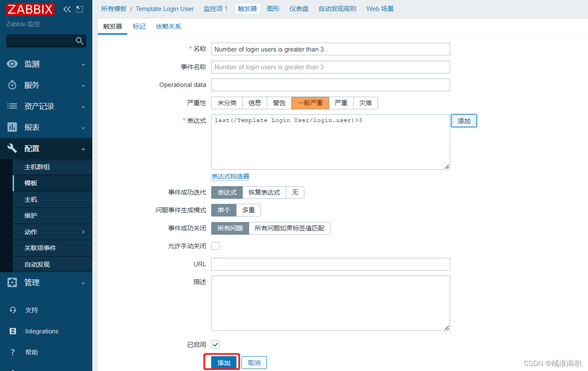
Task: Open 自动发现 in the configuration menu
Action: pyautogui.click(x=52, y=264)
